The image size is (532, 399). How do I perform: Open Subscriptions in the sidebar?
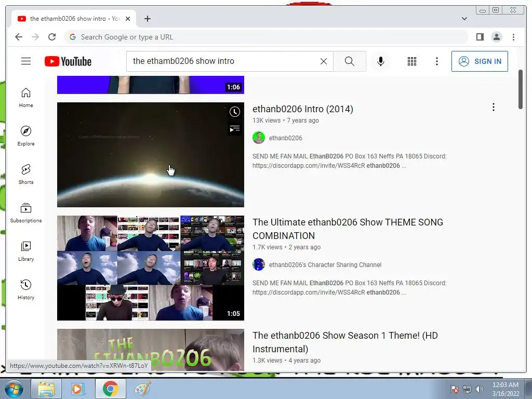pyautogui.click(x=26, y=212)
